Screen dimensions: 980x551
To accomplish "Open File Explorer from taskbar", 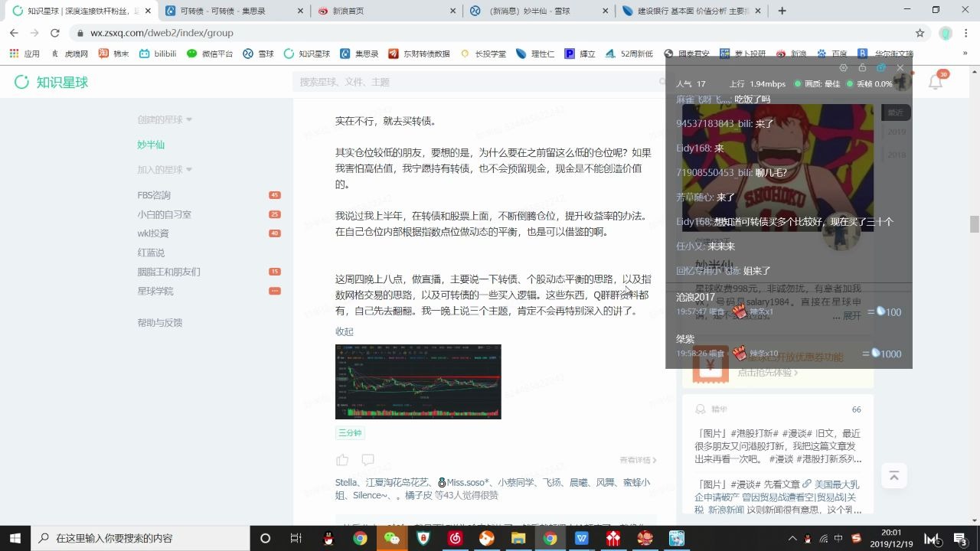I will tap(518, 539).
